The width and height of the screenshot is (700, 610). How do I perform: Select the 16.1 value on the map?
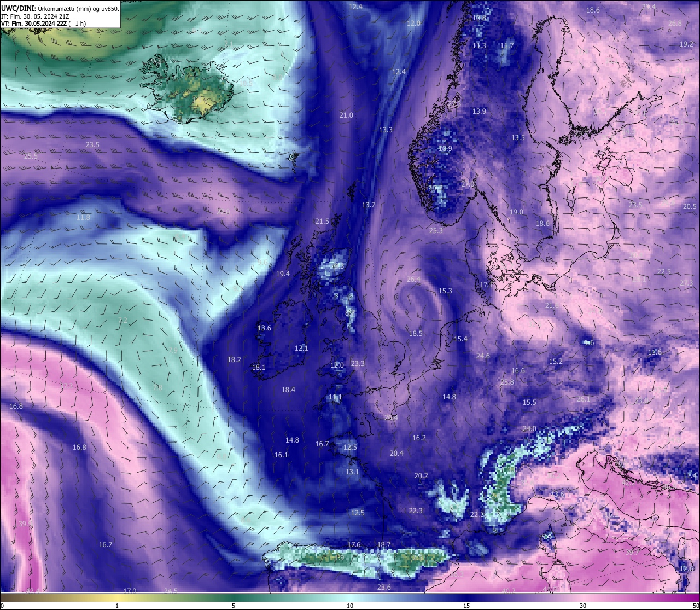click(x=281, y=455)
